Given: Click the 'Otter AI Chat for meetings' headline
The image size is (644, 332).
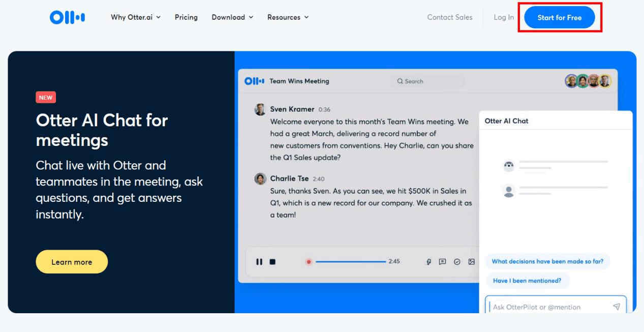Looking at the screenshot, I should 102,130.
